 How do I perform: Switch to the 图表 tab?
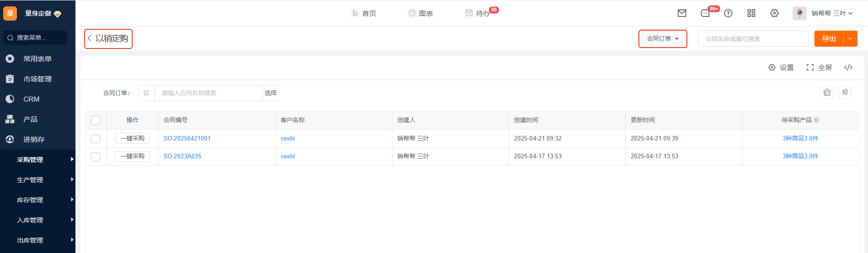(420, 13)
